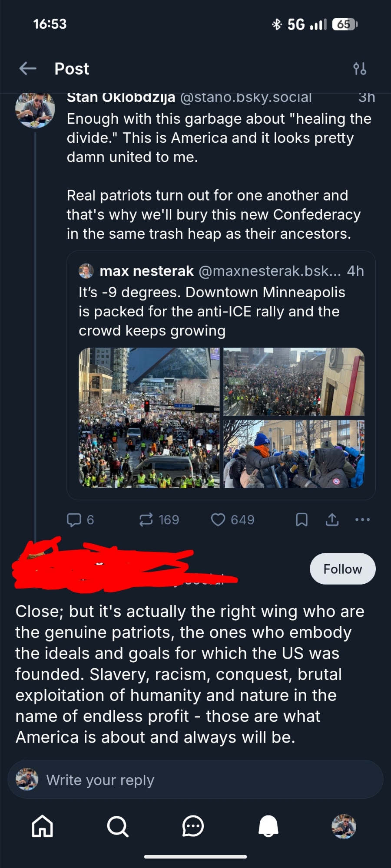
Task: Open my profile from bottom bar
Action: tap(344, 826)
